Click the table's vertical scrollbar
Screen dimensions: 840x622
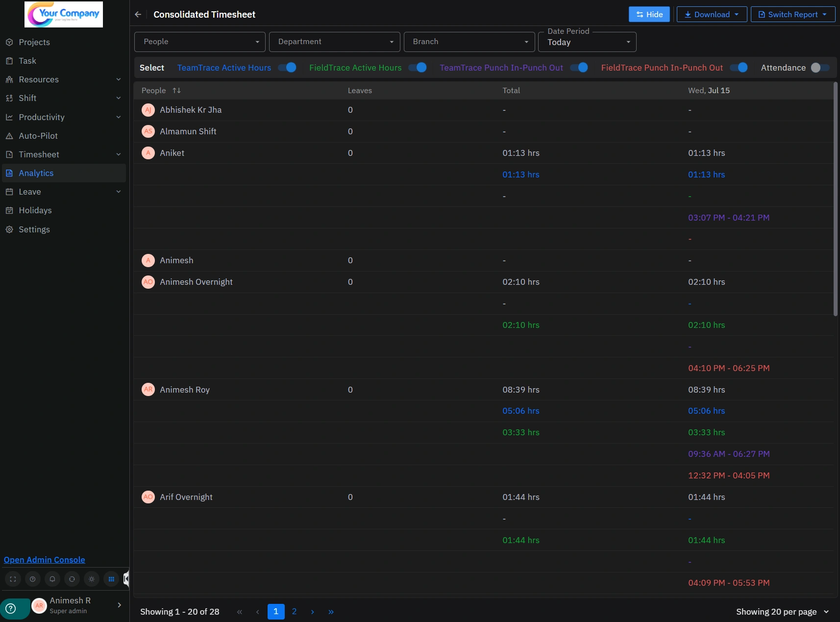(836, 199)
